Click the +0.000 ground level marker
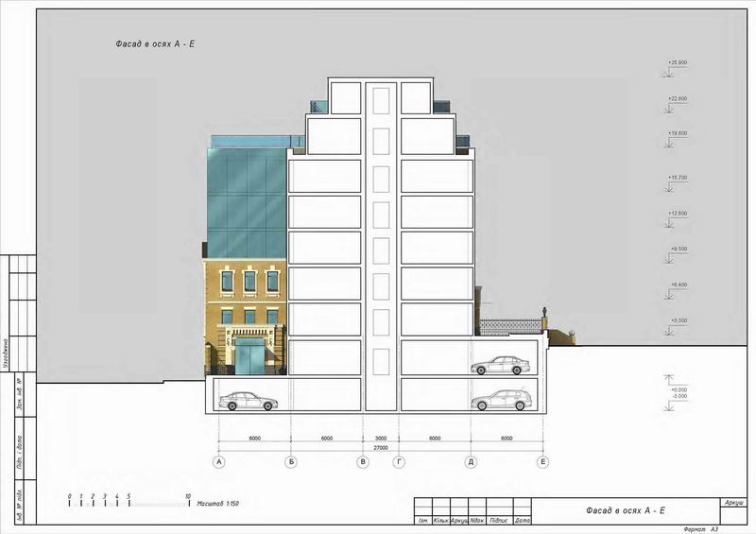The image size is (756, 534). click(x=677, y=389)
